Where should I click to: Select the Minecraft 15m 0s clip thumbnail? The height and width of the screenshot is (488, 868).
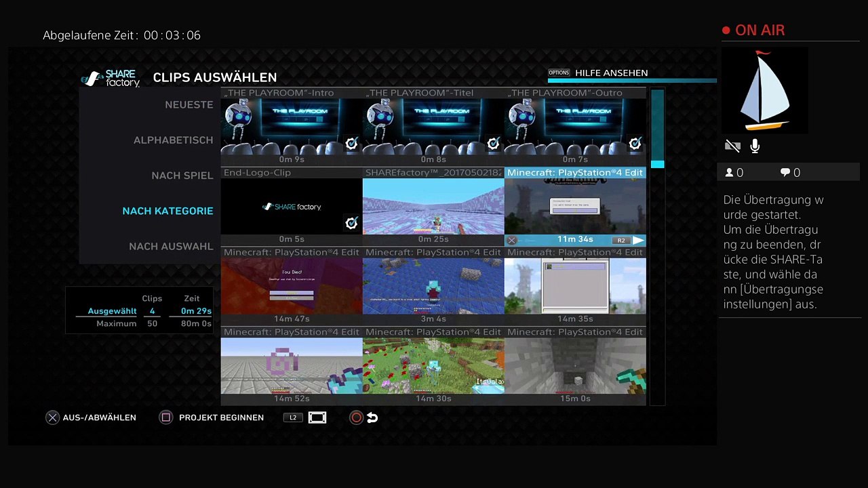pyautogui.click(x=575, y=365)
